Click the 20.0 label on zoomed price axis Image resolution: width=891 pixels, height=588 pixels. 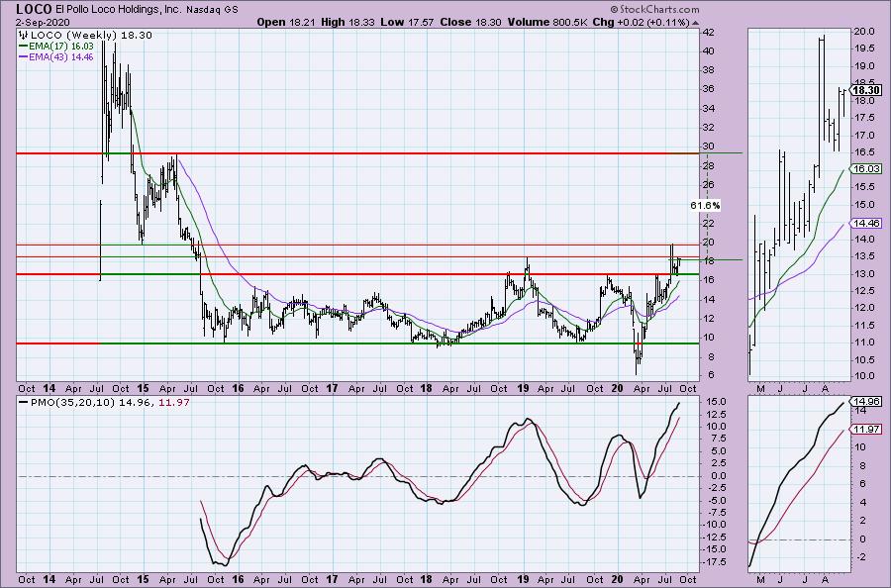(862, 32)
